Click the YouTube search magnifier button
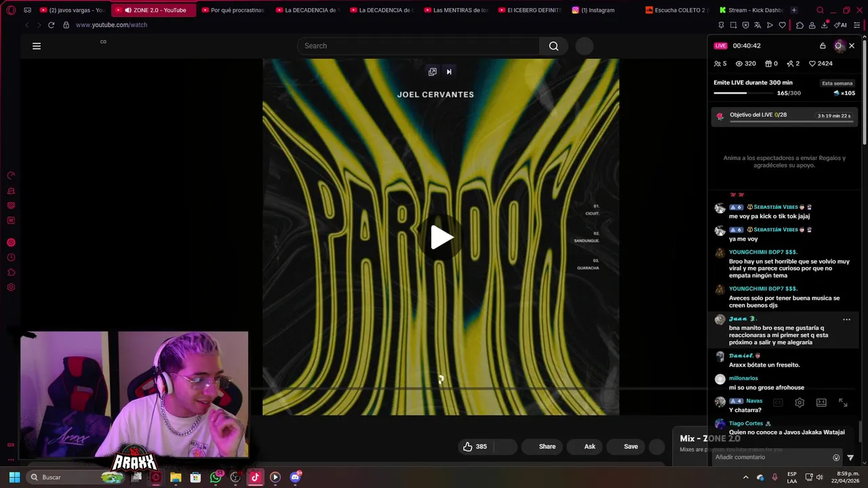This screenshot has width=868, height=488. pyautogui.click(x=553, y=46)
